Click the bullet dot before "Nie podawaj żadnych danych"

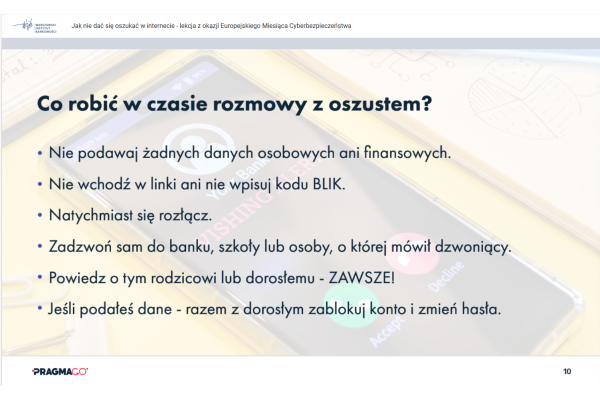(x=39, y=154)
